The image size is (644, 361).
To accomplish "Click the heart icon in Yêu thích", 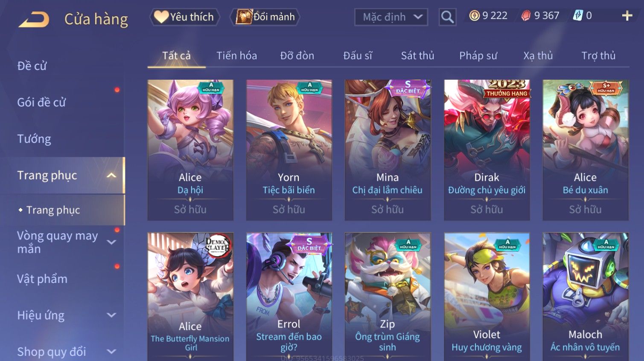I will (x=161, y=17).
